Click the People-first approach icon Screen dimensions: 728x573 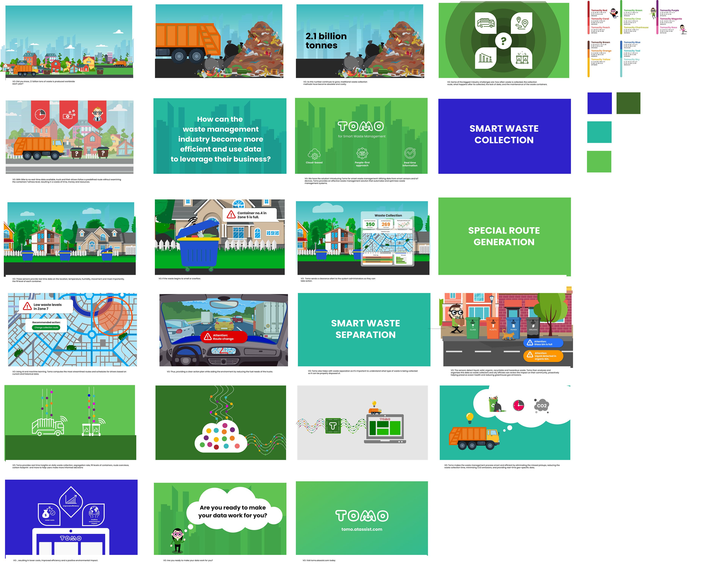(362, 153)
